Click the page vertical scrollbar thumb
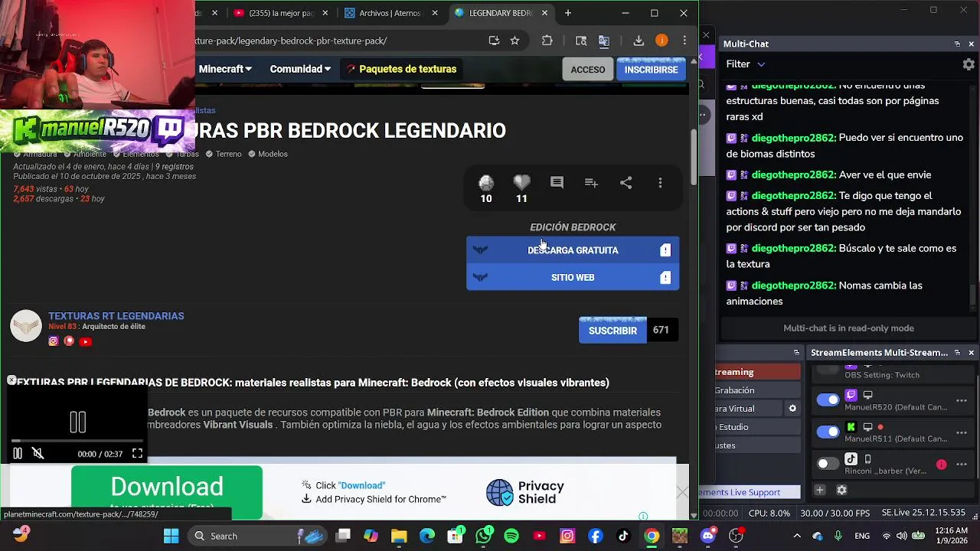The image size is (980, 551). (694, 158)
